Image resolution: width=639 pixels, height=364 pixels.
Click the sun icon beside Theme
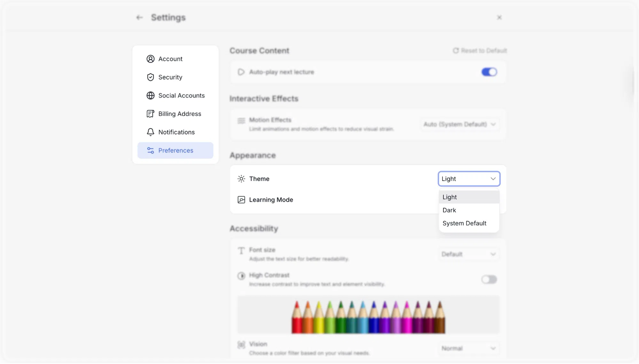[241, 179]
